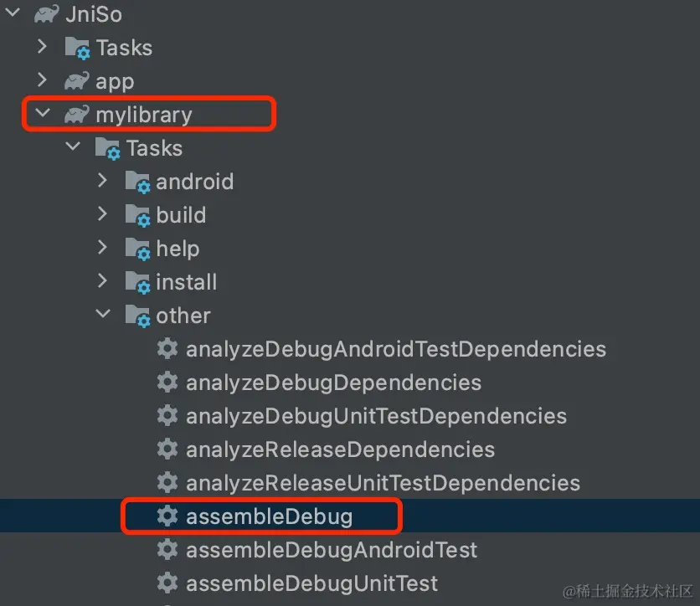The width and height of the screenshot is (700, 606).
Task: Click the build task folder icon
Action: click(x=137, y=215)
